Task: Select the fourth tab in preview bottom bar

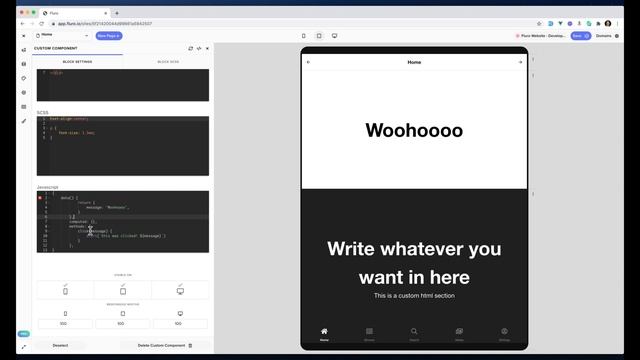Action: tap(459, 334)
